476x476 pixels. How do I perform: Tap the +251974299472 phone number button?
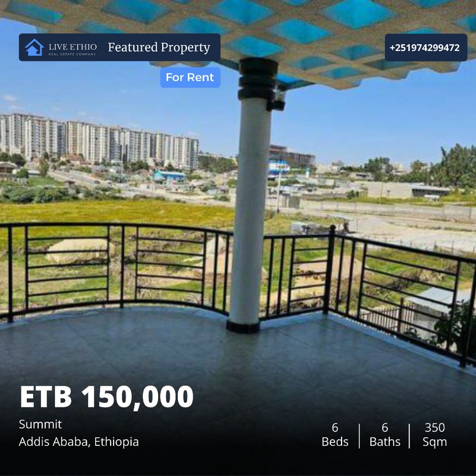426,48
